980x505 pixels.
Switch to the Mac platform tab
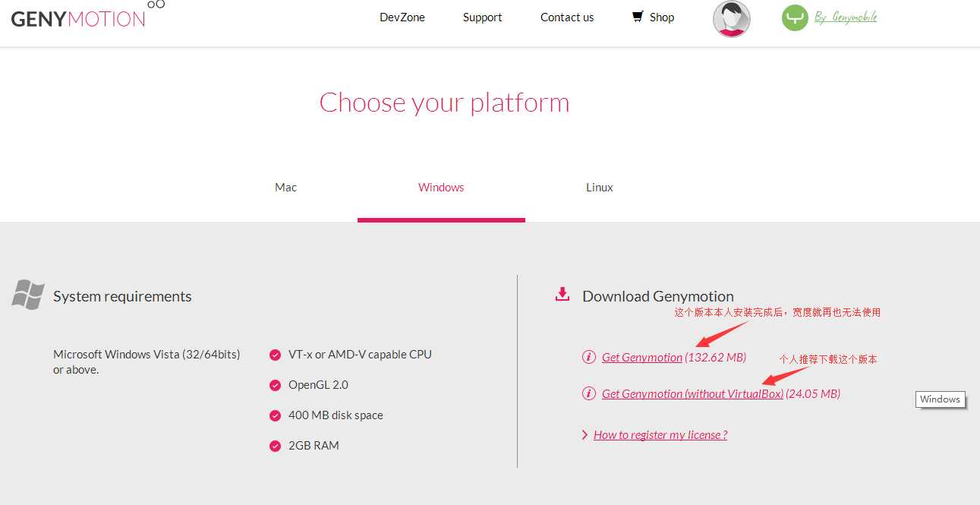click(285, 188)
